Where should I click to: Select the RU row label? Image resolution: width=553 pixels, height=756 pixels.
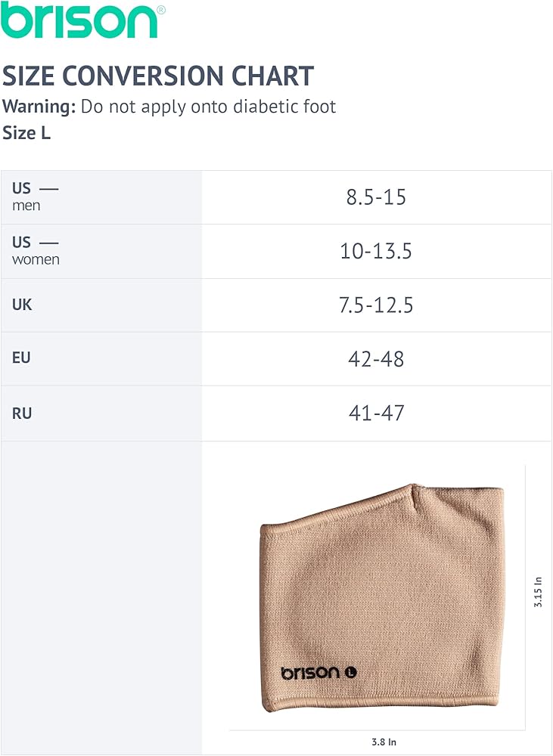click(x=22, y=414)
